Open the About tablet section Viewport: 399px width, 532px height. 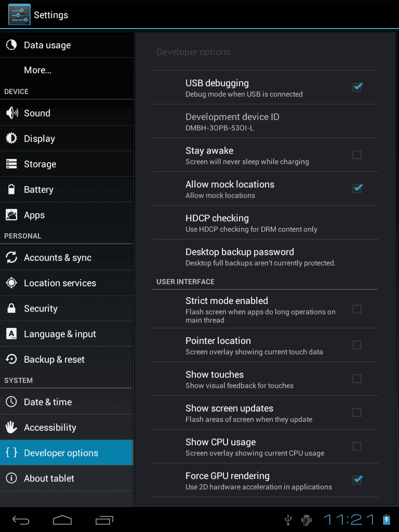coord(66,478)
